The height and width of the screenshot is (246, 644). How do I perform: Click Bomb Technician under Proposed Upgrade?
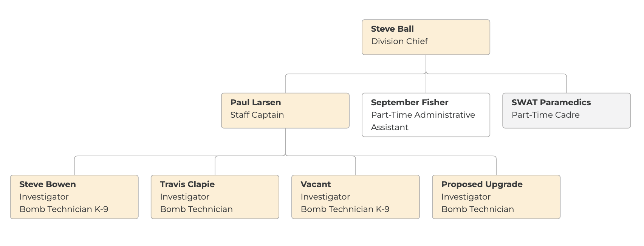point(477,209)
